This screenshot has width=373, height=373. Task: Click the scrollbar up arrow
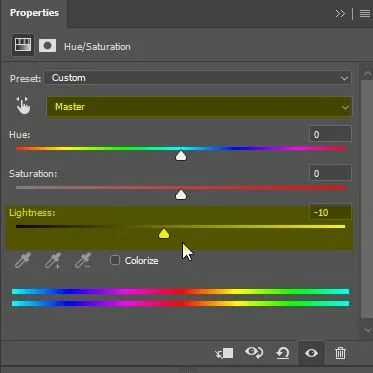click(x=367, y=74)
